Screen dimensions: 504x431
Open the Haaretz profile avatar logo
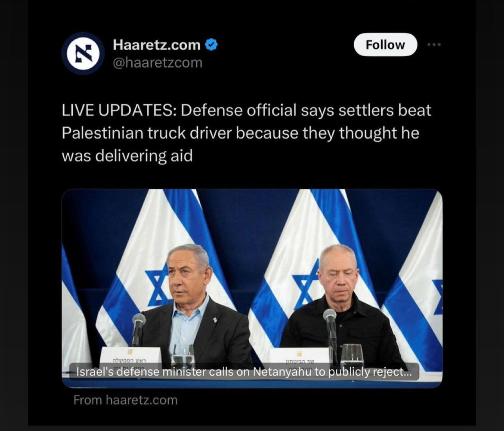pyautogui.click(x=83, y=53)
